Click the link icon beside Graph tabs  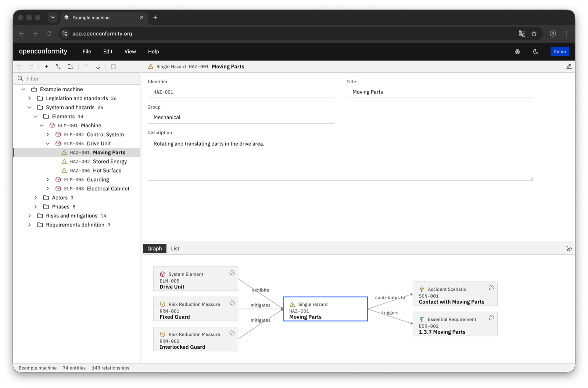click(x=569, y=249)
